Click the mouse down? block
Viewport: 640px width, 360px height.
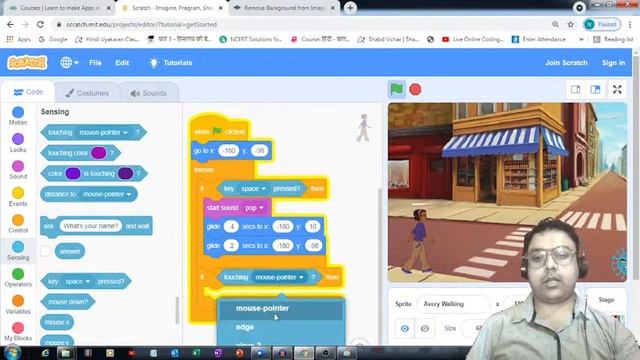(x=68, y=302)
